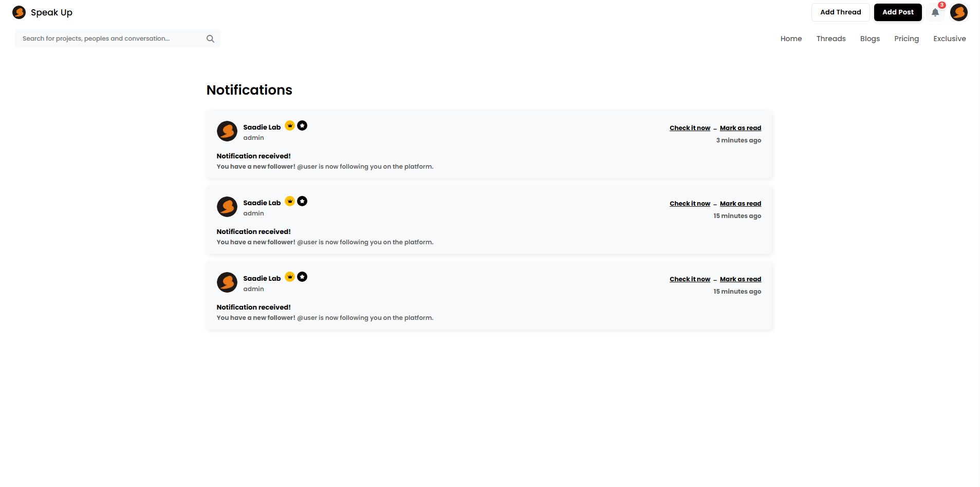Click the star badge on third notification
980x487 pixels.
tap(302, 277)
